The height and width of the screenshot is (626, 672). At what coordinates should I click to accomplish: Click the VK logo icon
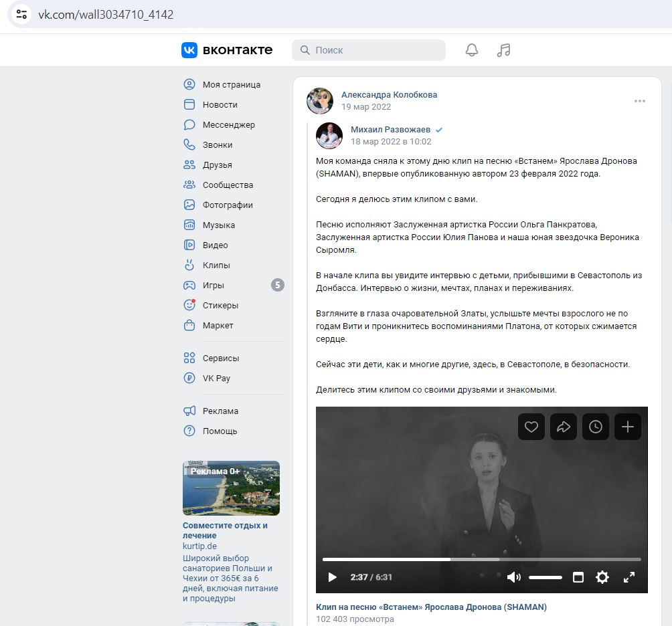(x=189, y=50)
